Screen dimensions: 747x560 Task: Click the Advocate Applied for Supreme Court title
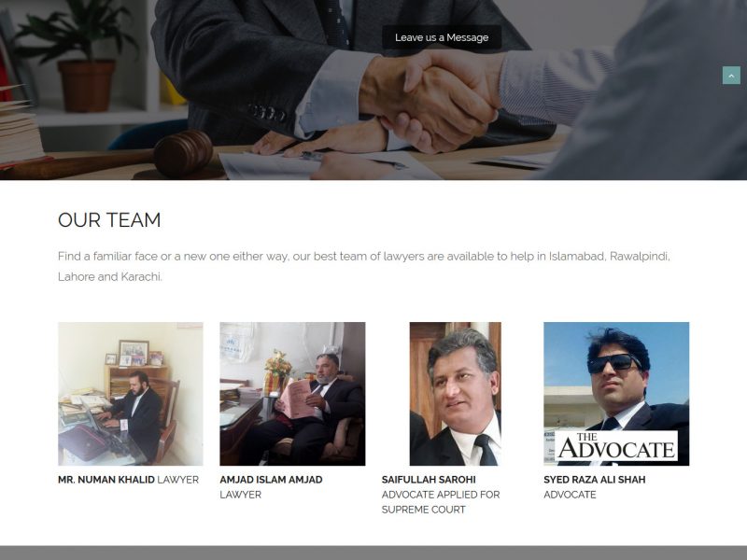[441, 502]
